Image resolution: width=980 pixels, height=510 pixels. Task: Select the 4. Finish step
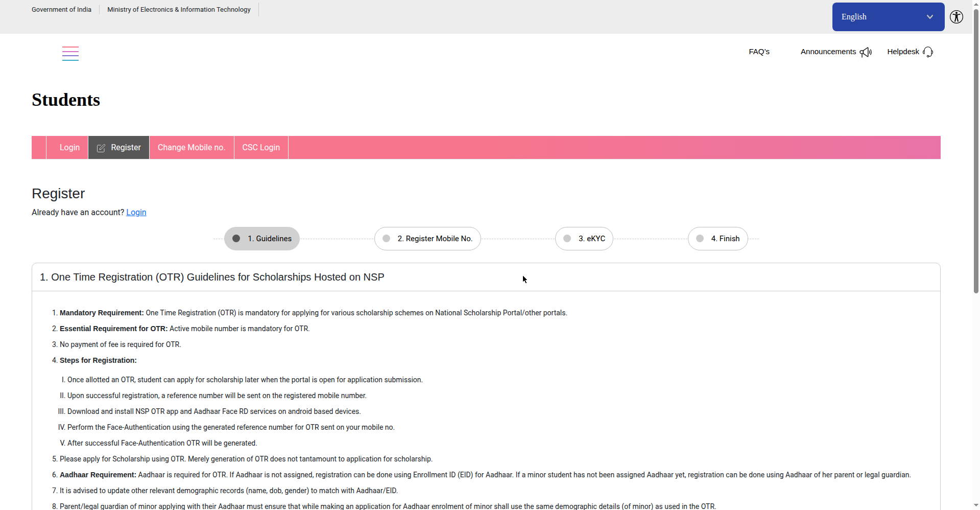718,239
